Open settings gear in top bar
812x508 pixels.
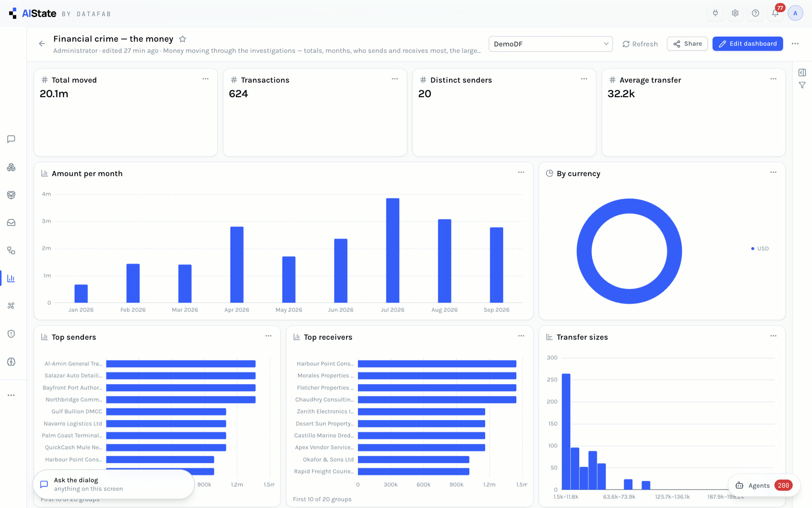[735, 13]
